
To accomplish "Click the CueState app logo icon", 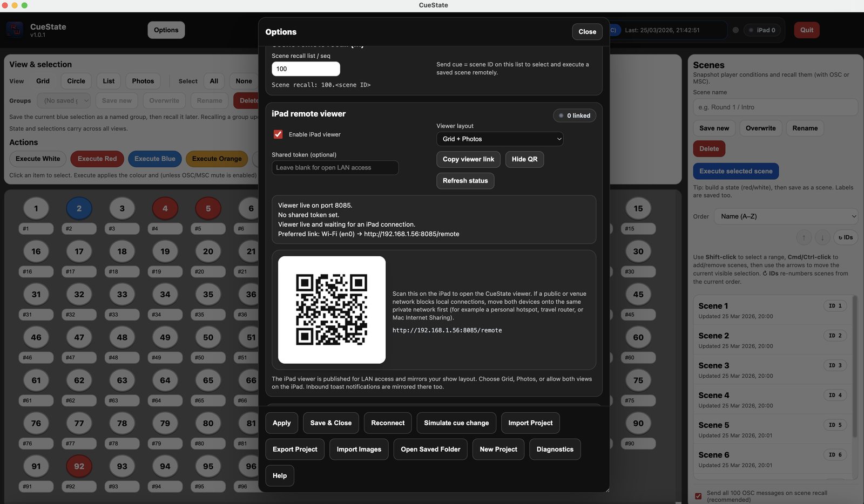I will pyautogui.click(x=15, y=30).
